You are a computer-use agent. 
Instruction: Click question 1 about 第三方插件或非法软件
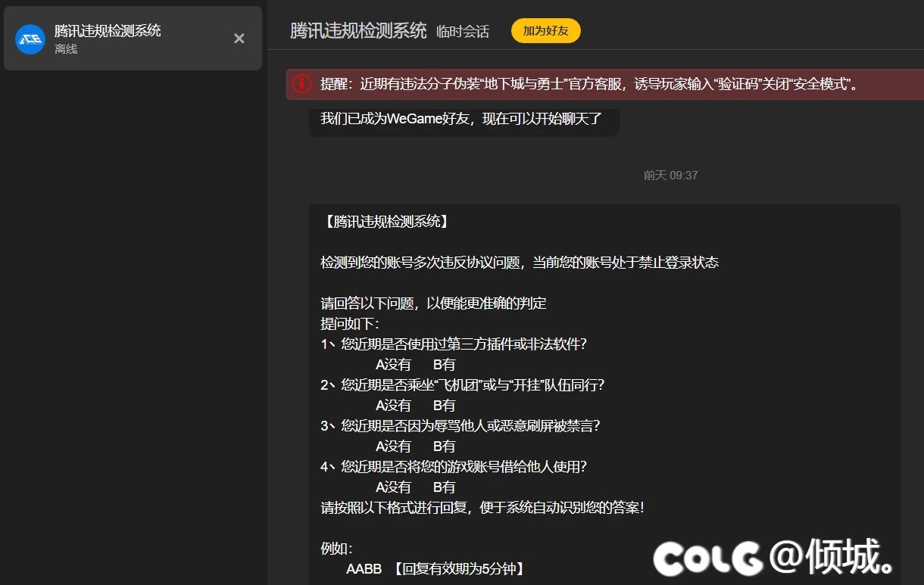point(454,344)
